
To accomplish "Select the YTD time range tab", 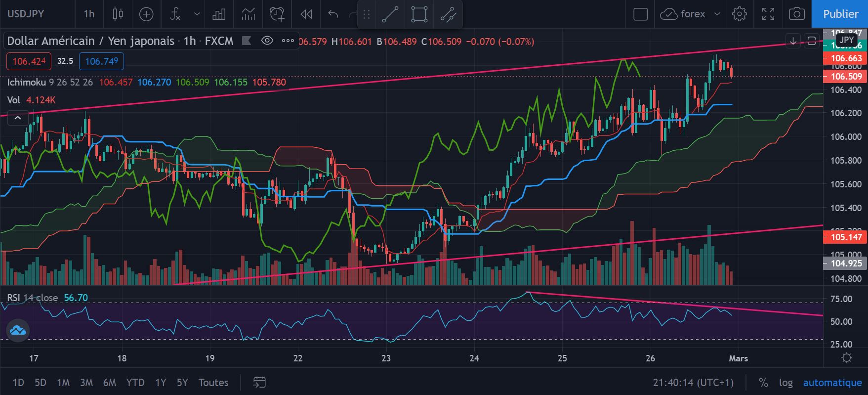I will click(x=135, y=382).
